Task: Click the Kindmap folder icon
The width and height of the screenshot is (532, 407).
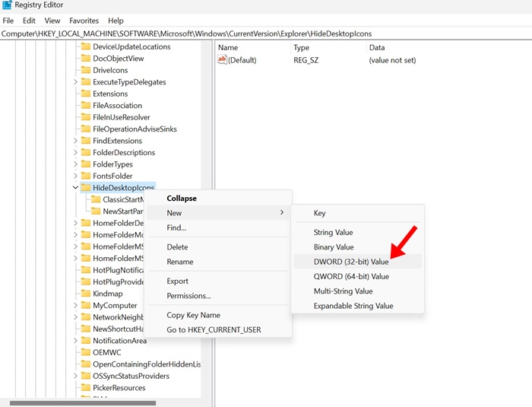Action: click(x=86, y=294)
